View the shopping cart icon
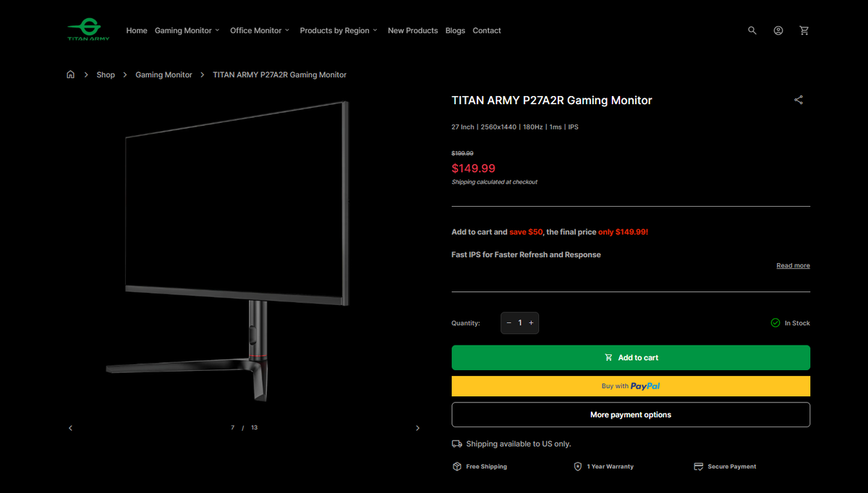The height and width of the screenshot is (493, 868). [804, 30]
